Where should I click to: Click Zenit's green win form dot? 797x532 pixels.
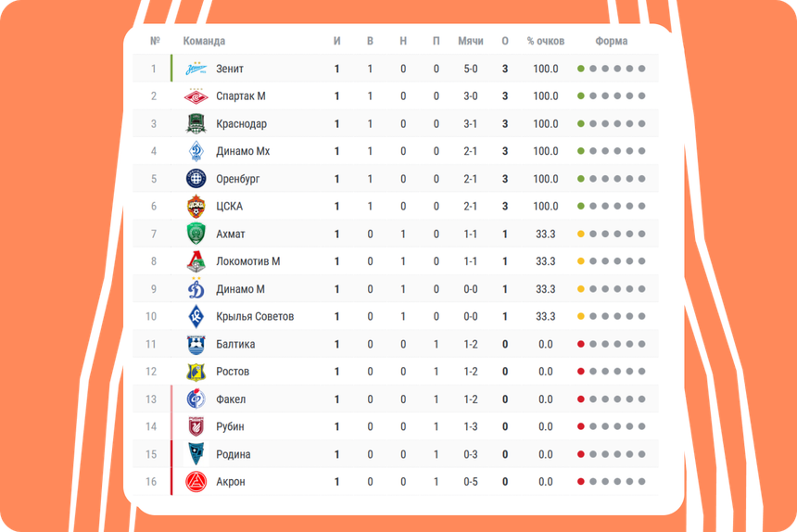coord(581,69)
